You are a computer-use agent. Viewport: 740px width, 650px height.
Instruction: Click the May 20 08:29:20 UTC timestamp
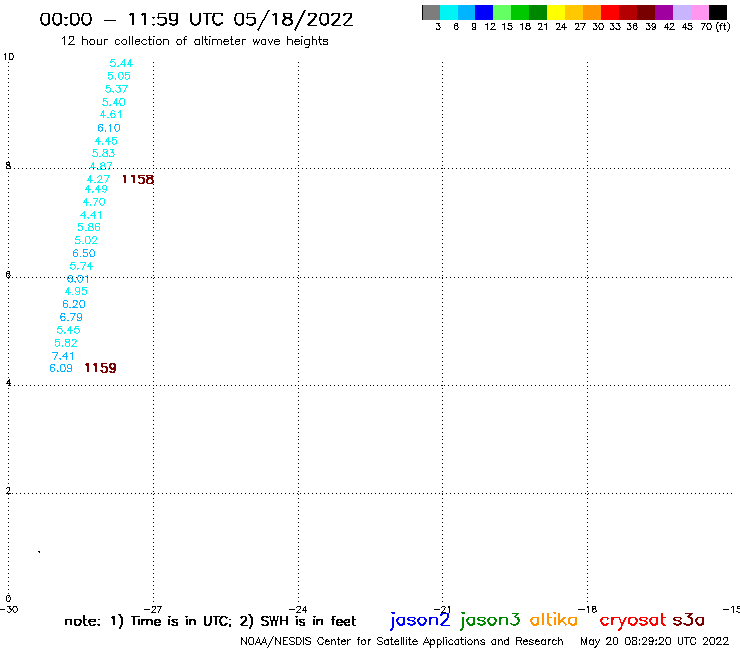point(655,642)
